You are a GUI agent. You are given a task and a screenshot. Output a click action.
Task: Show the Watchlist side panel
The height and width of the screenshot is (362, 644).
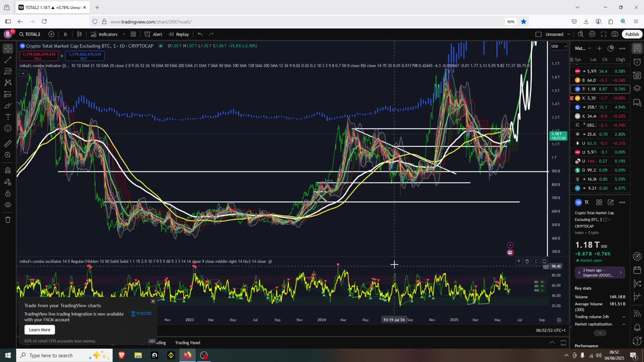click(x=637, y=48)
